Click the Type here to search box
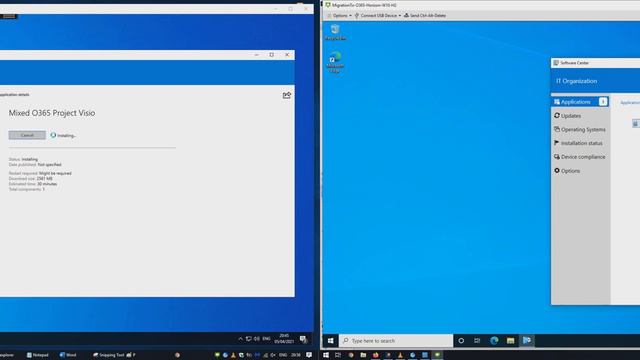Viewport: 640px width, 360px height. tap(396, 340)
